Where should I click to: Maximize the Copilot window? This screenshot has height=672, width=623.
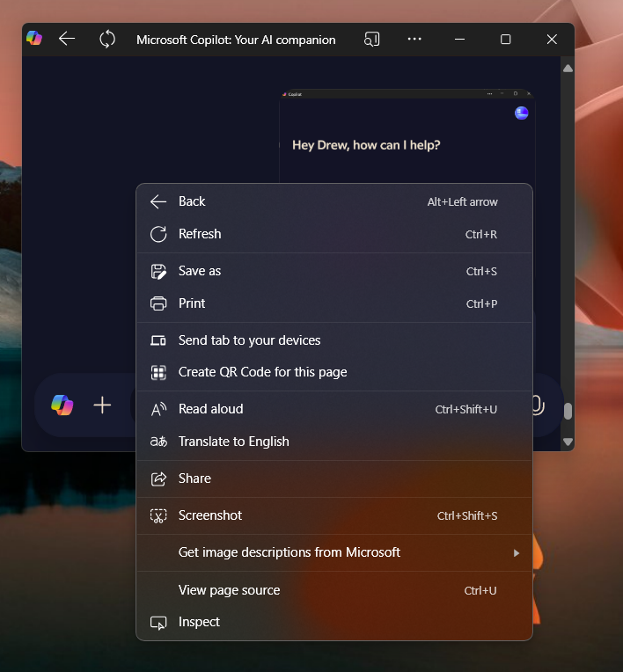pyautogui.click(x=505, y=40)
